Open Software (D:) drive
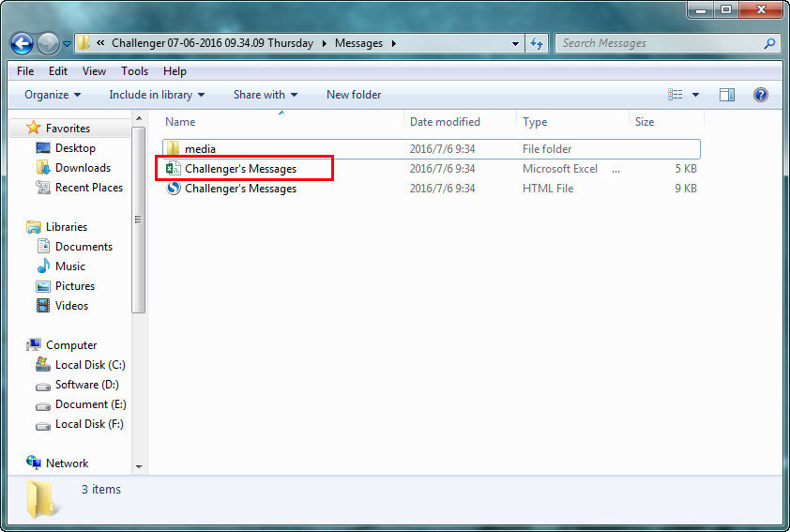This screenshot has height=532, width=790. click(x=86, y=385)
